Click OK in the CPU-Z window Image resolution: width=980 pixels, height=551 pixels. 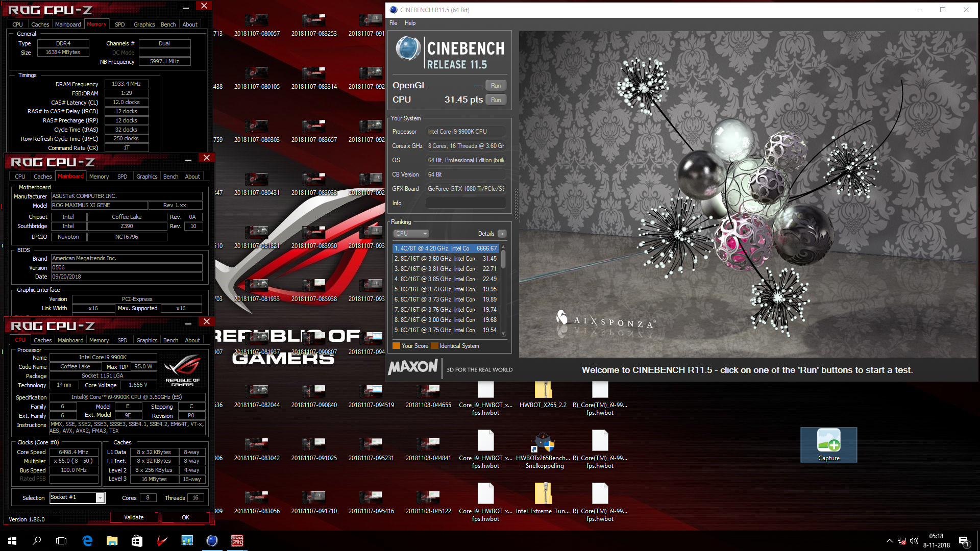[185, 517]
